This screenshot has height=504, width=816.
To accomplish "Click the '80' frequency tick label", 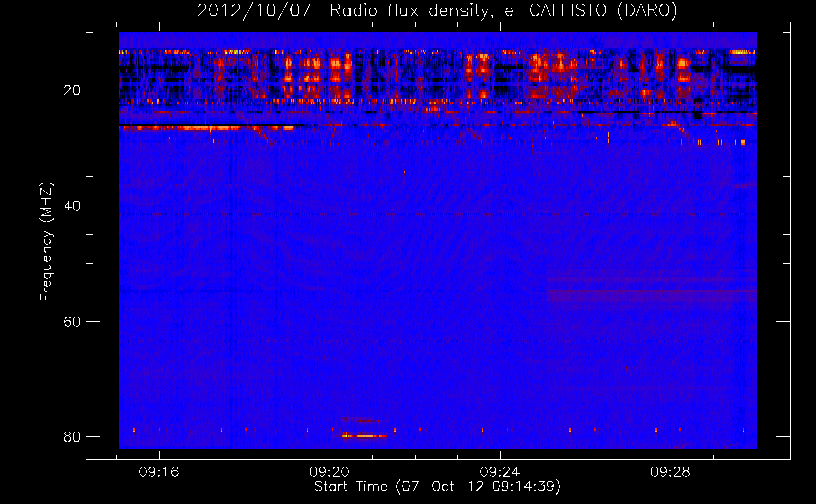I will (72, 437).
